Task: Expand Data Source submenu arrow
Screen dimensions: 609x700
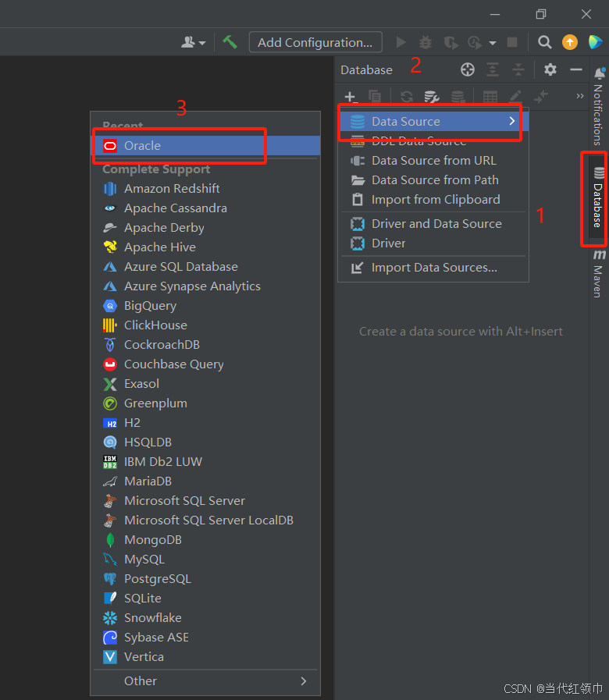Action: (512, 121)
